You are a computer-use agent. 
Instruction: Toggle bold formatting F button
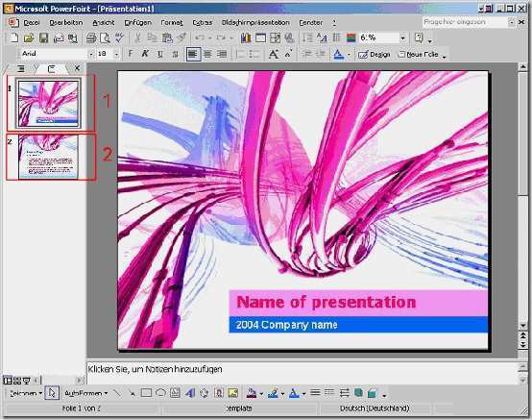[x=131, y=54]
